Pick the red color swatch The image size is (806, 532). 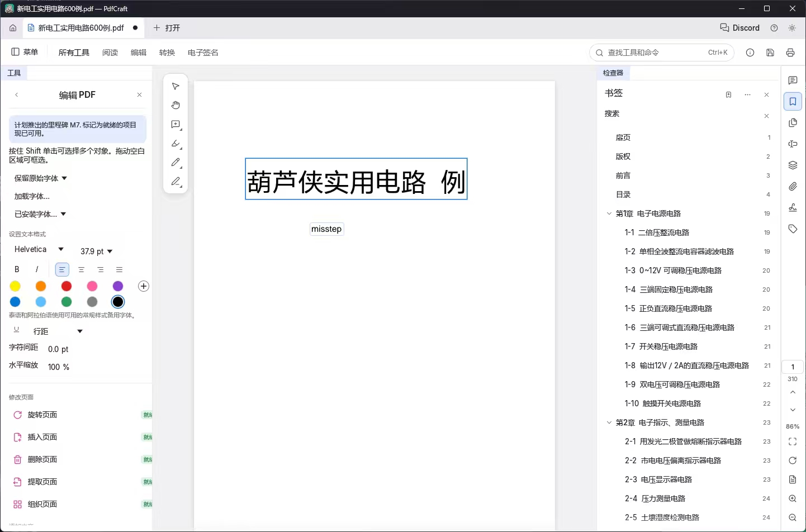point(67,286)
